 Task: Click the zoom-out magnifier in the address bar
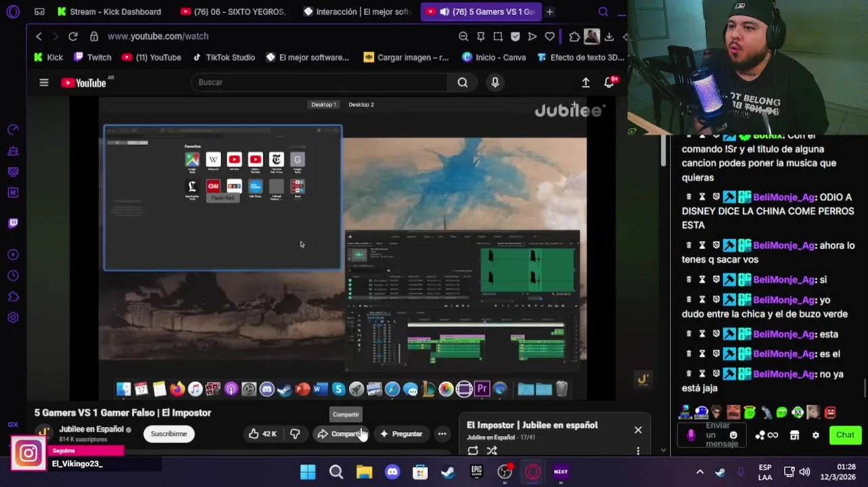pyautogui.click(x=463, y=37)
